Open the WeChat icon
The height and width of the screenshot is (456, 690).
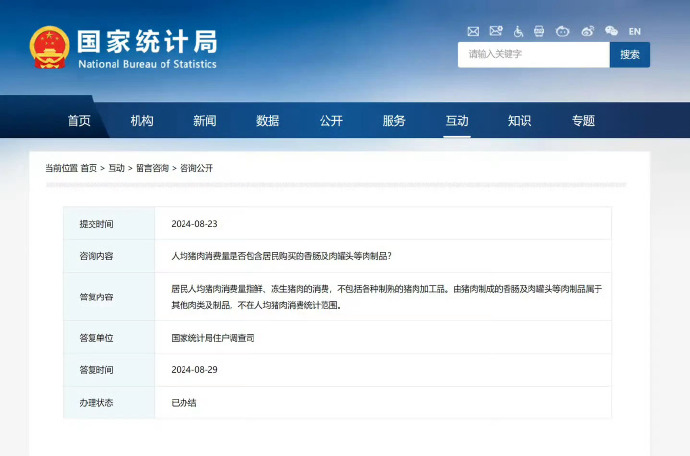coord(611,31)
